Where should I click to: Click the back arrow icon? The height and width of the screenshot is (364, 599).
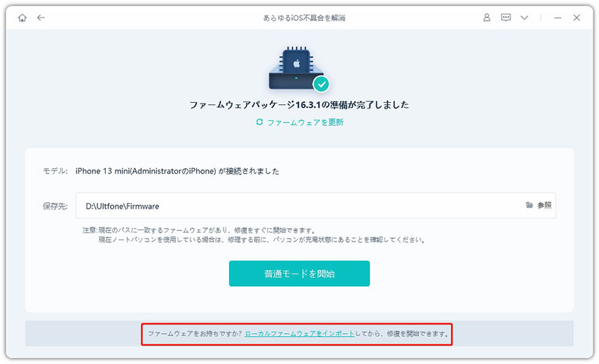click(x=41, y=17)
